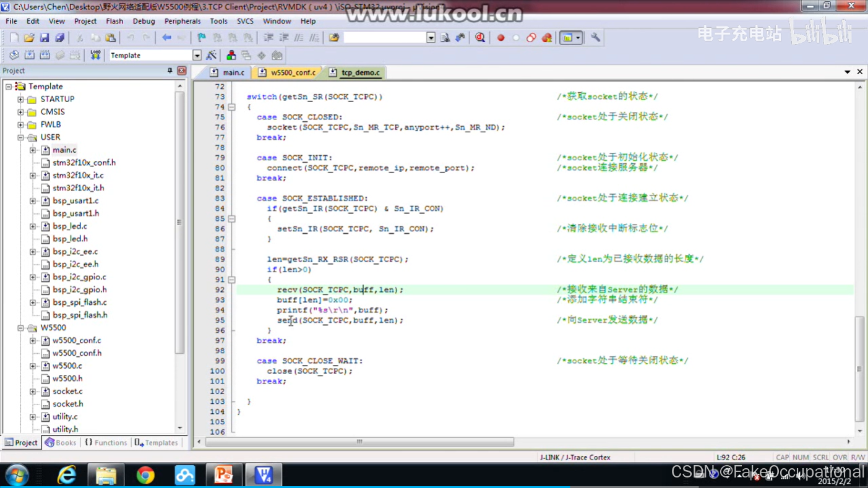Select bsp_spi_flash.c in the project tree
Image resolution: width=868 pixels, height=488 pixels.
(x=79, y=302)
